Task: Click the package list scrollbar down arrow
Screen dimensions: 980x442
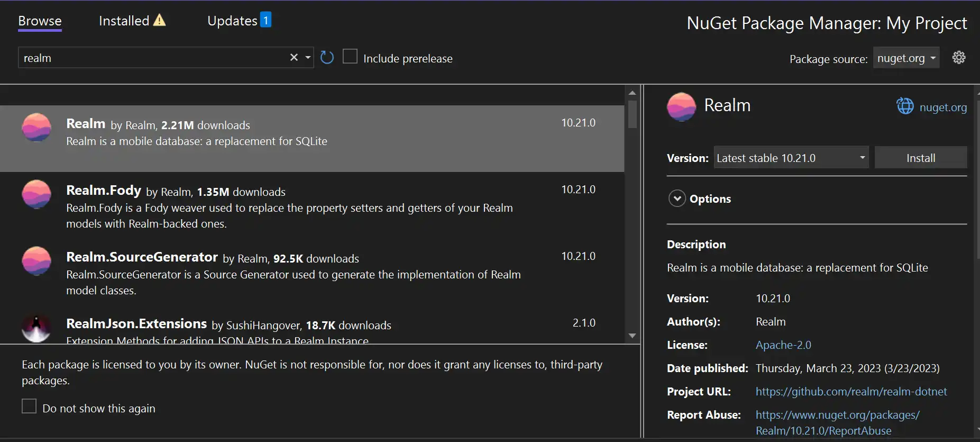Action: (632, 336)
